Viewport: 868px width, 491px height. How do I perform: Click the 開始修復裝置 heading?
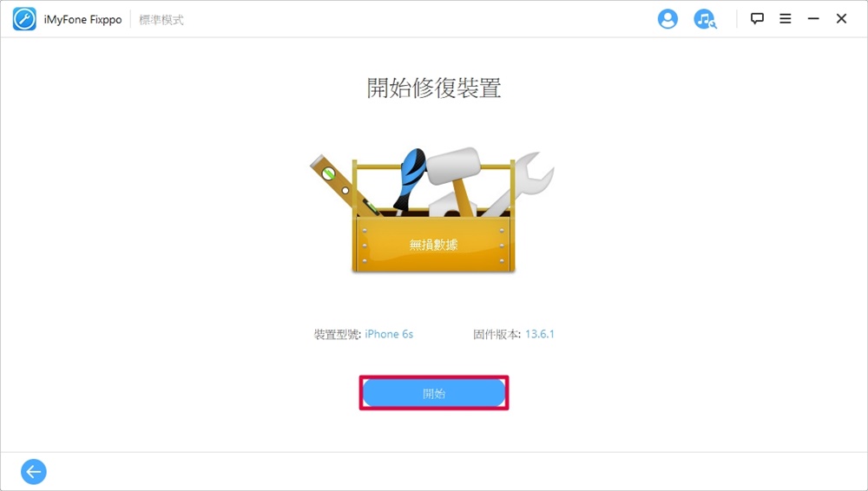(434, 88)
